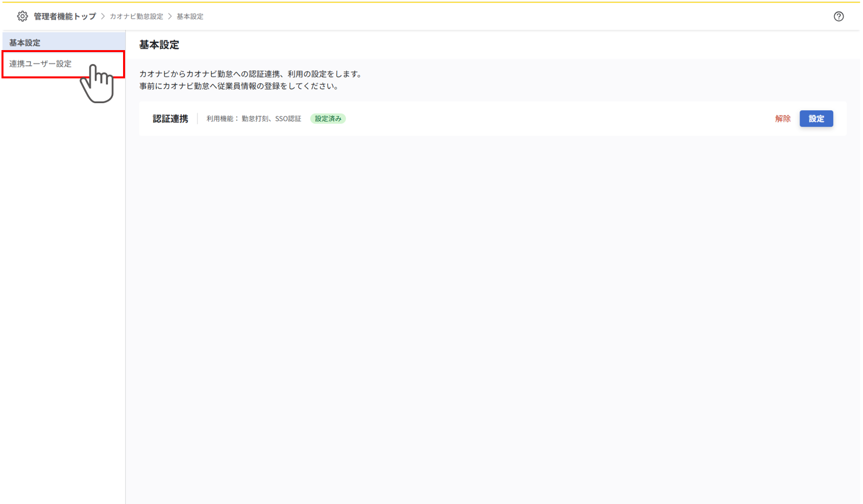Click the red highlighted sidebar box
Viewport: 863px width, 504px height.
coord(63,63)
